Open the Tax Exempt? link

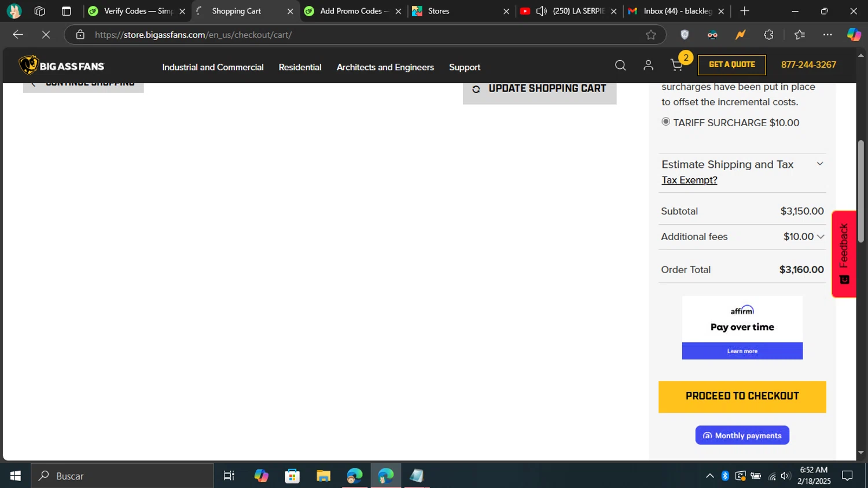pos(689,180)
